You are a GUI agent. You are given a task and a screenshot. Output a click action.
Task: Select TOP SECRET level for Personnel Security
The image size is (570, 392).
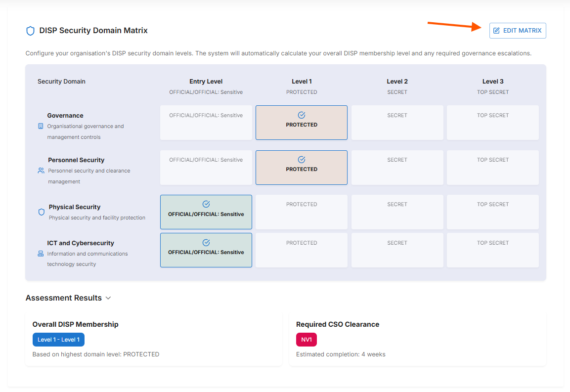coord(492,167)
